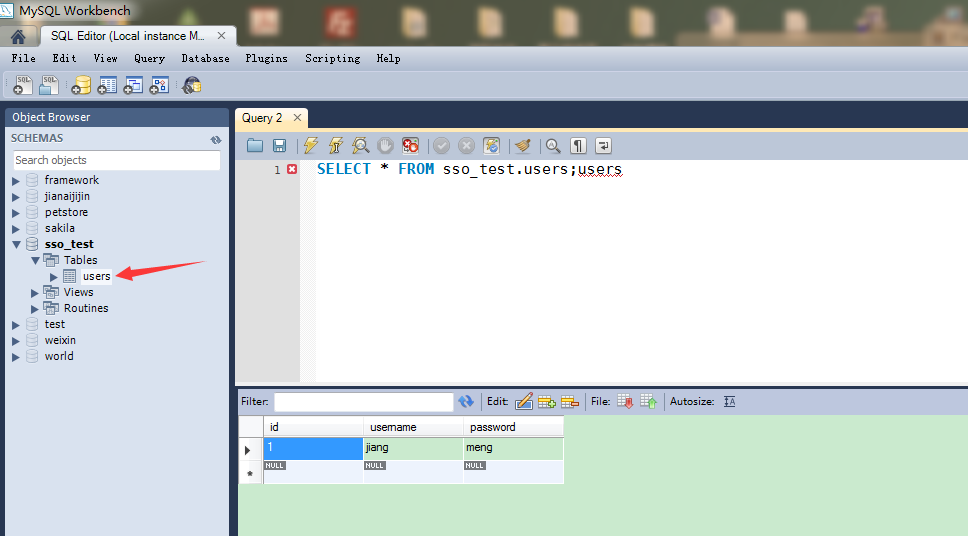Click the Home tab house icon

coord(18,37)
